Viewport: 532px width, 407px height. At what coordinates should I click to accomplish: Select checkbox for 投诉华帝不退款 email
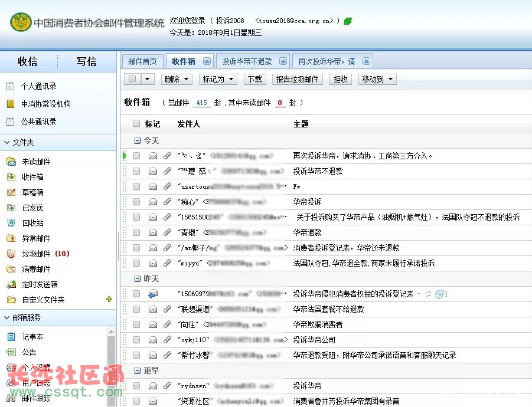136,171
